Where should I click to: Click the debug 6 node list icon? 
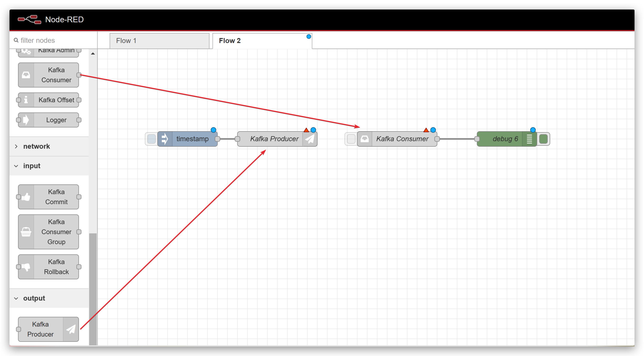(x=529, y=139)
